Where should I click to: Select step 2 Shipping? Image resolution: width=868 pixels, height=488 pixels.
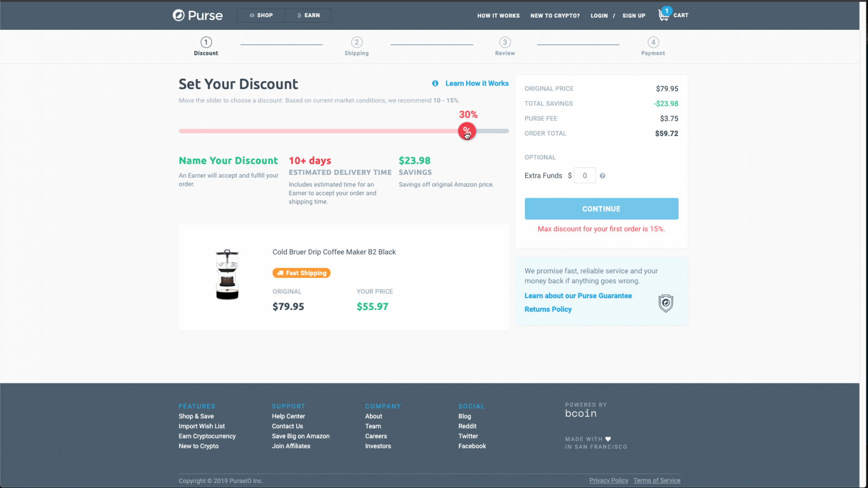coord(356,46)
